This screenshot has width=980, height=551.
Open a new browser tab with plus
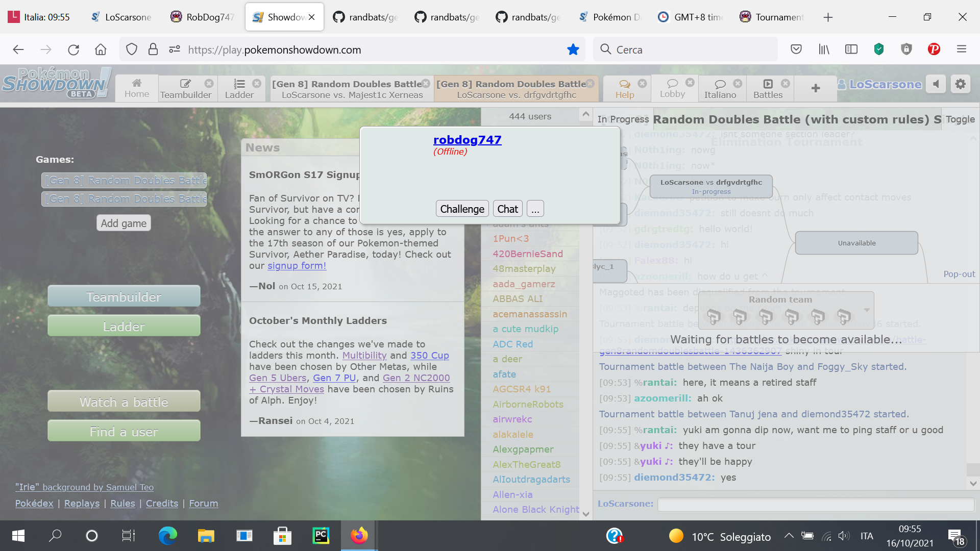click(828, 17)
